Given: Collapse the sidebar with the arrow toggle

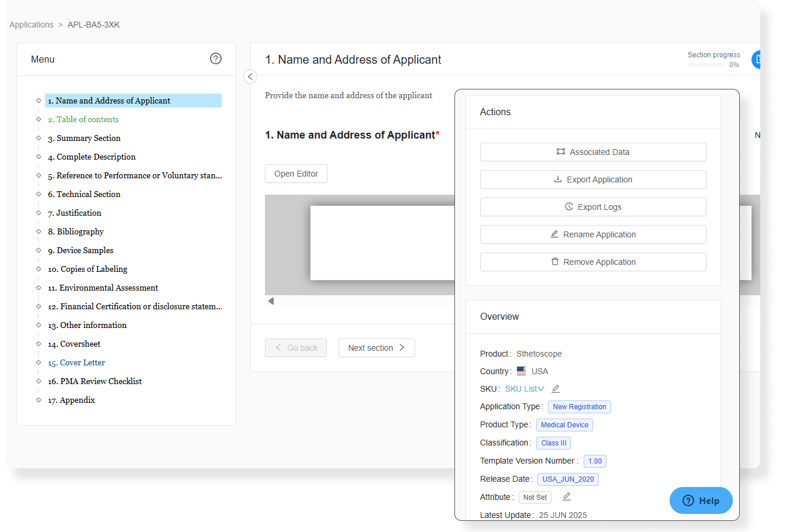Looking at the screenshot, I should point(250,77).
